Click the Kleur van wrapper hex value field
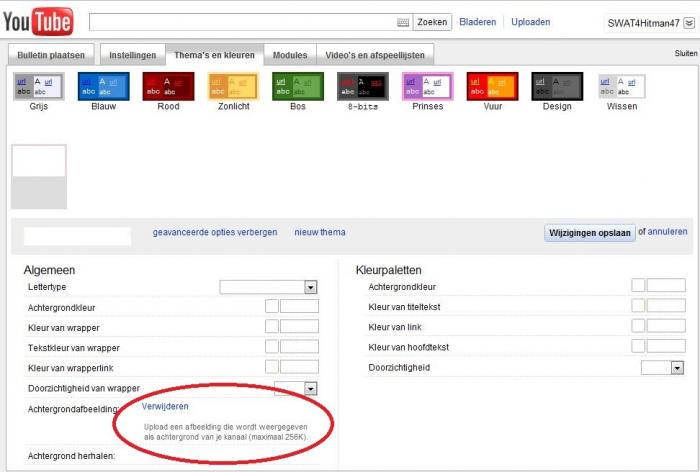 click(x=299, y=326)
